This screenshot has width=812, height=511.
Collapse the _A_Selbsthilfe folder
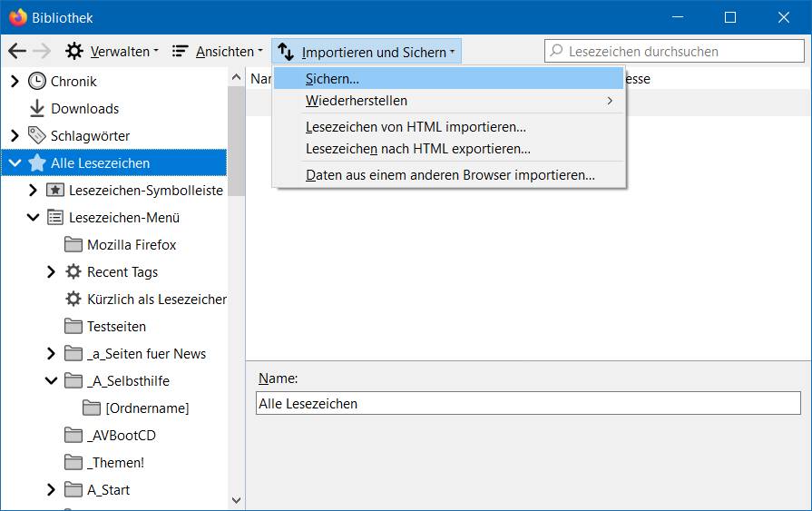[x=51, y=381]
